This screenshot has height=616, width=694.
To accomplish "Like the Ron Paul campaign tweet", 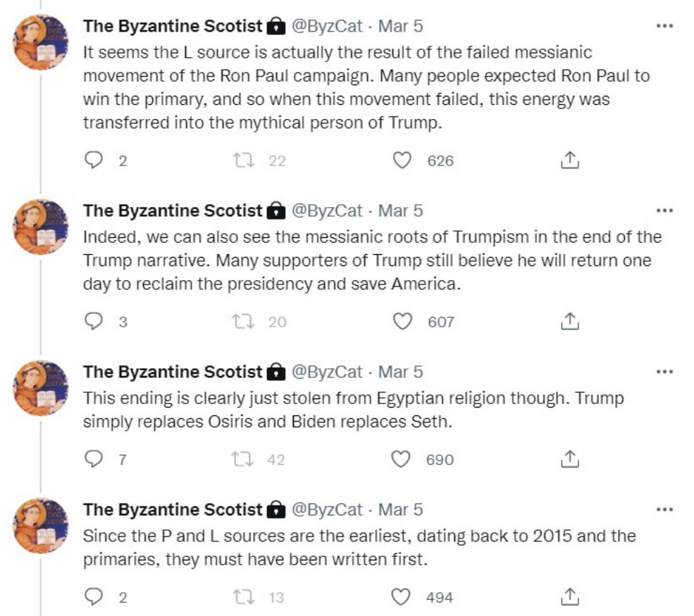I will point(402,161).
